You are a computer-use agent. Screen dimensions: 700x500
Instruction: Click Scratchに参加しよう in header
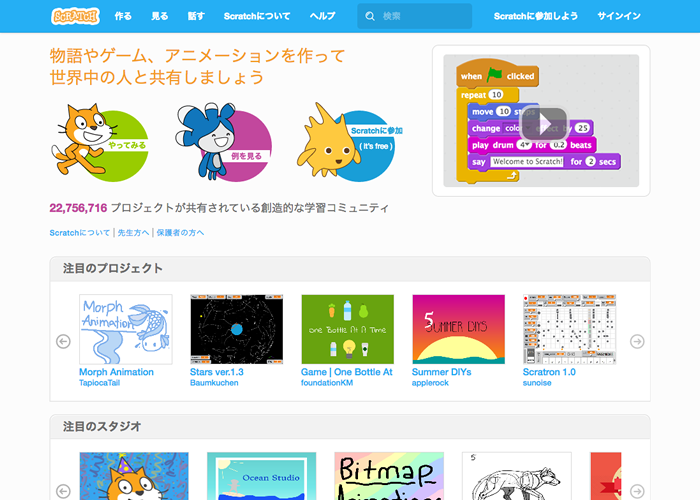[x=536, y=16]
